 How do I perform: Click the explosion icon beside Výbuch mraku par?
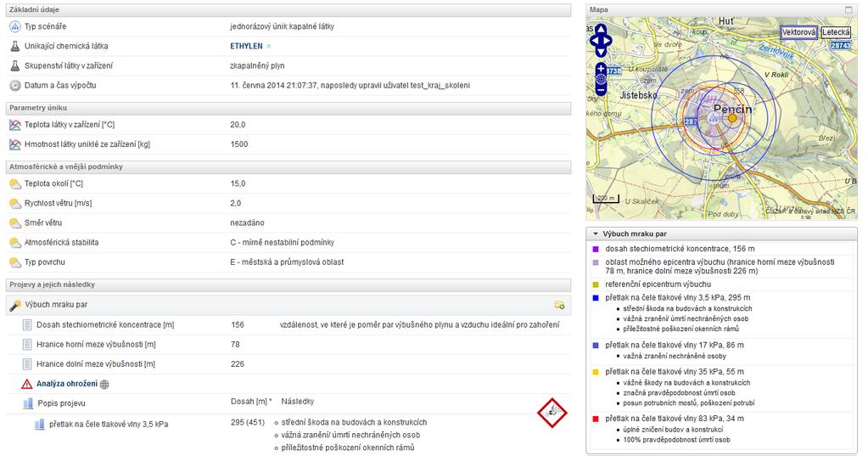tap(15, 305)
